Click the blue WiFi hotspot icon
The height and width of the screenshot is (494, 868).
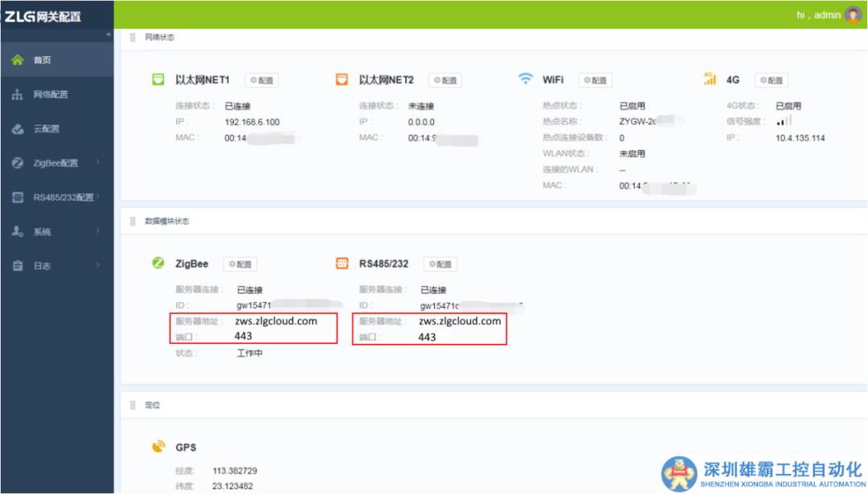coord(526,79)
